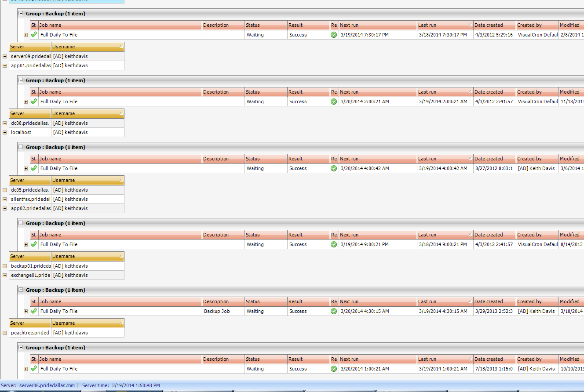Collapse the Backup group above the peachtree server

tap(21, 290)
